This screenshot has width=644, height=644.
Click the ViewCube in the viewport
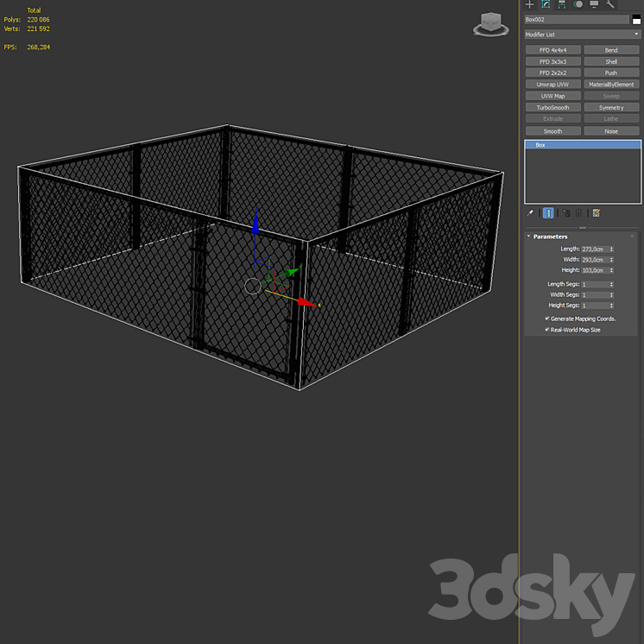pyautogui.click(x=491, y=24)
